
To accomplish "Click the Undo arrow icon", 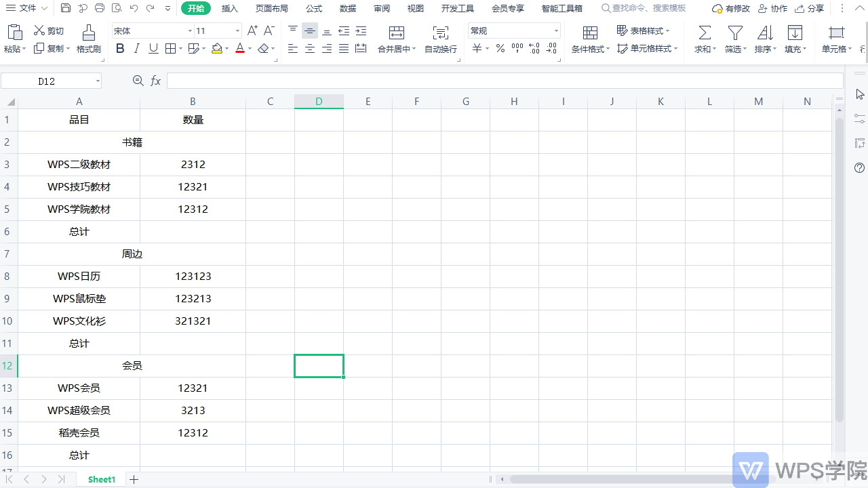I will click(x=134, y=8).
